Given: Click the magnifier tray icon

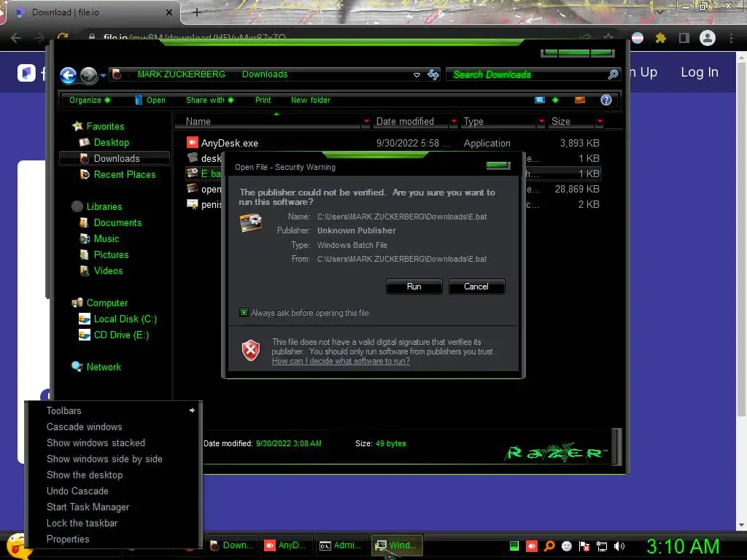Looking at the screenshot, I should (549, 546).
